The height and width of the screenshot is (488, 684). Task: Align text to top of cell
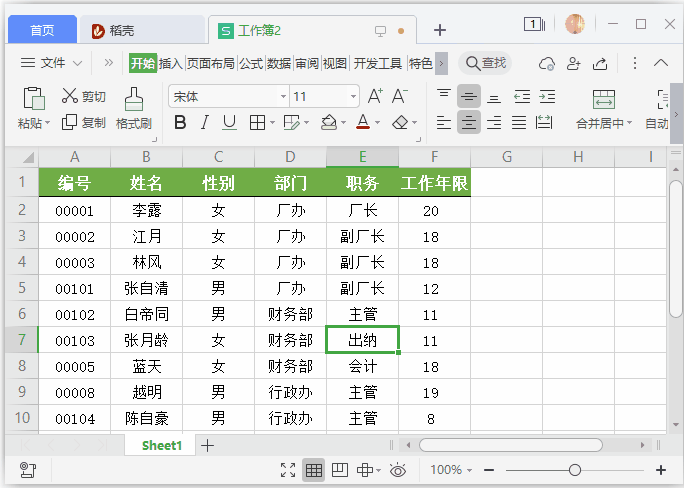(444, 96)
